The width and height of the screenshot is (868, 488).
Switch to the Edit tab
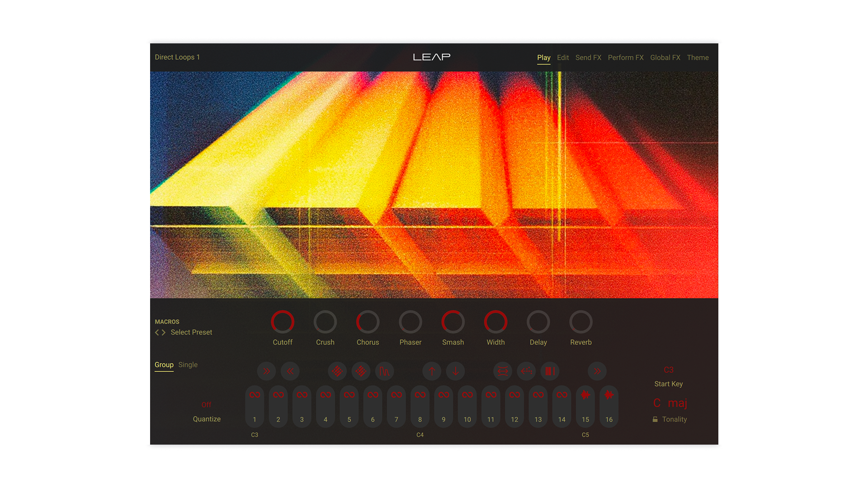pyautogui.click(x=562, y=57)
